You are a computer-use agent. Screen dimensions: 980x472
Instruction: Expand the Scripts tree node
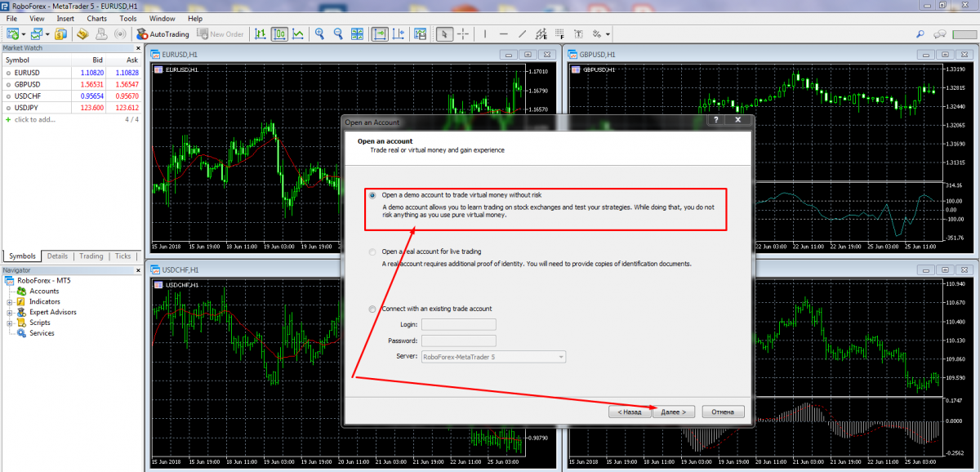(x=10, y=323)
